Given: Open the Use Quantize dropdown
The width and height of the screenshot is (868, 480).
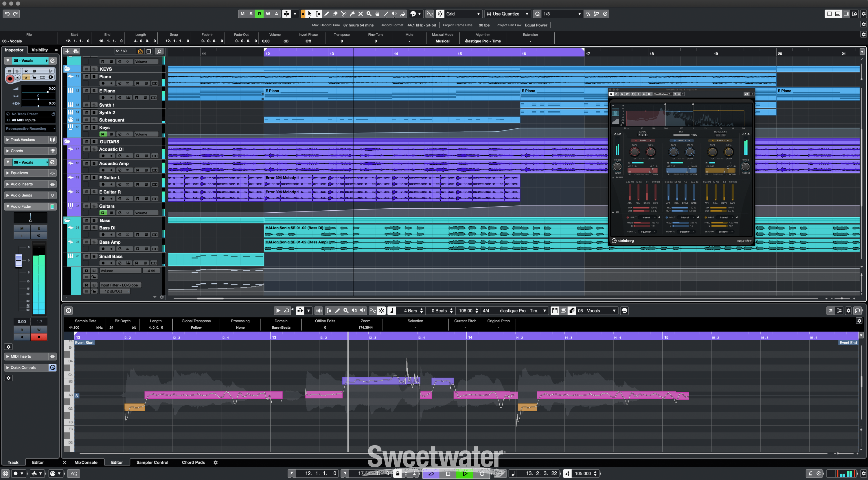Looking at the screenshot, I should [507, 14].
